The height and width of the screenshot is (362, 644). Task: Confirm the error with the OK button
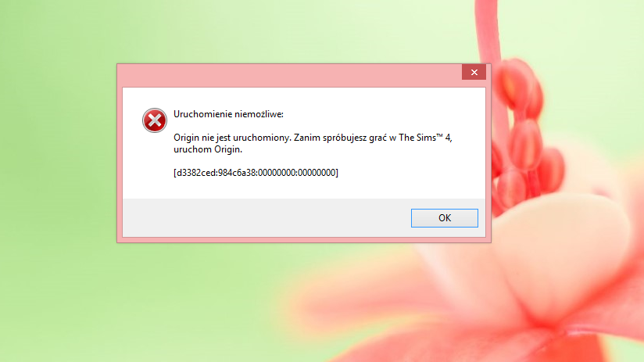tap(445, 218)
